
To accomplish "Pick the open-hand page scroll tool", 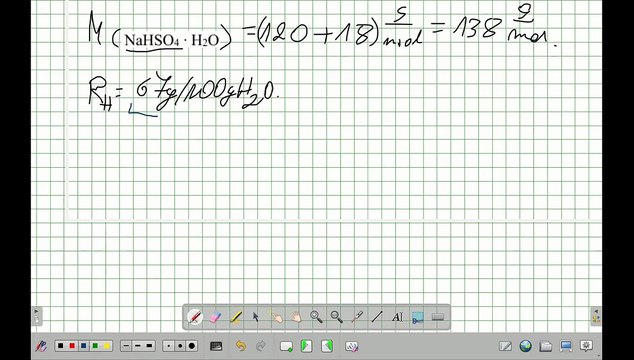I will point(296,317).
